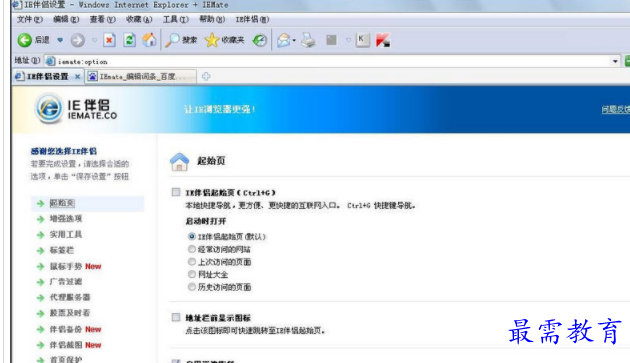The image size is (630, 363).
Task: Open the IE伴侣(M) menu
Action: (252, 19)
